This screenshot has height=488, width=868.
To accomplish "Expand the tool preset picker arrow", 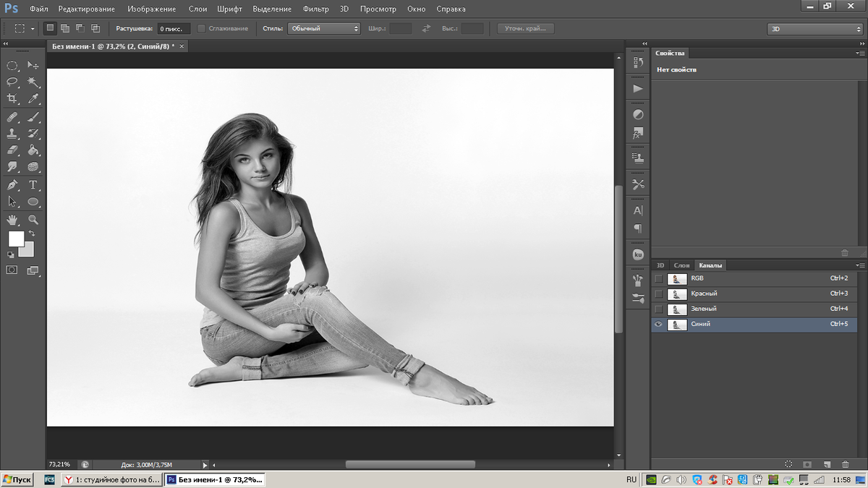I will (x=33, y=29).
